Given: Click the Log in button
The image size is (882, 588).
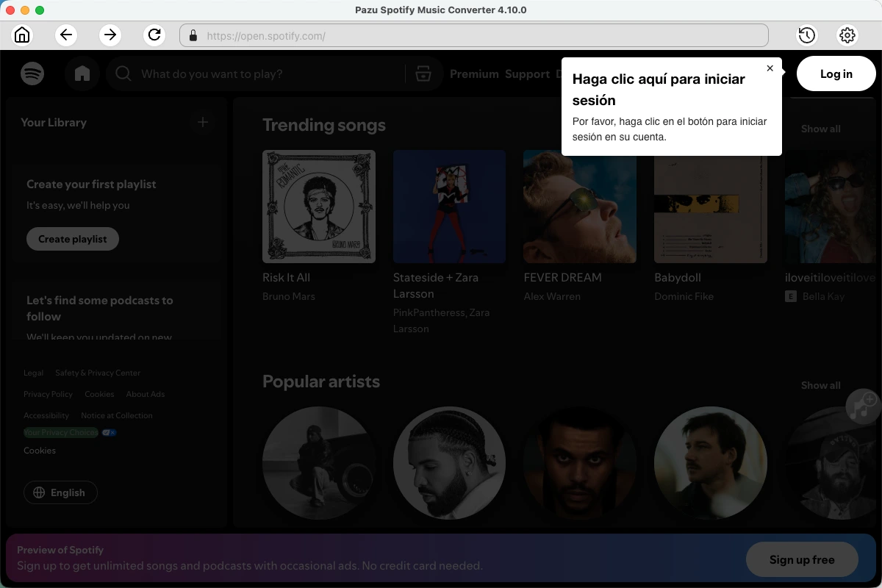Looking at the screenshot, I should tap(836, 73).
